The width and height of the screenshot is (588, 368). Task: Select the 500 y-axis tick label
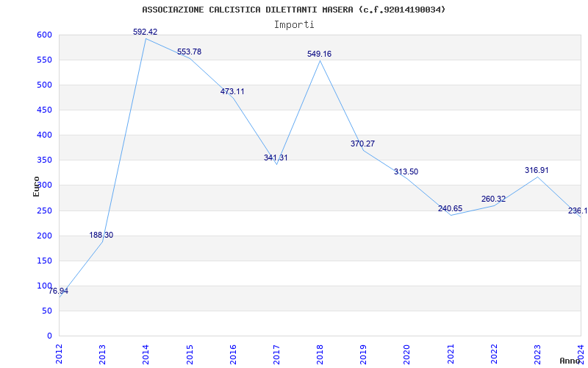(x=45, y=85)
